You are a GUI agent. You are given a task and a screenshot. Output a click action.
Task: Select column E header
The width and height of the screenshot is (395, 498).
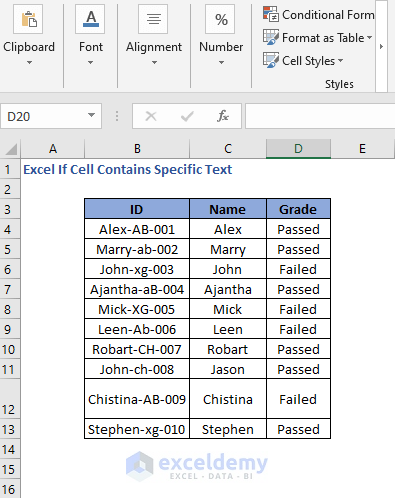pyautogui.click(x=362, y=149)
